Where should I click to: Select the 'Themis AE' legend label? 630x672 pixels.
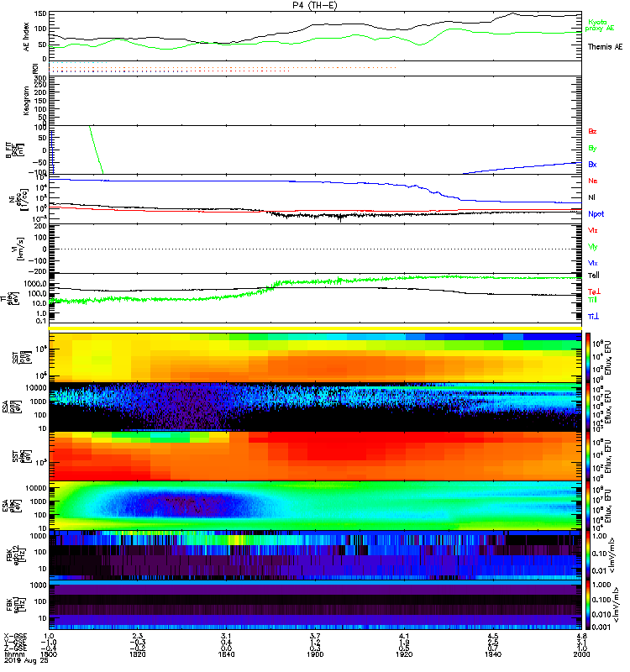click(x=605, y=47)
